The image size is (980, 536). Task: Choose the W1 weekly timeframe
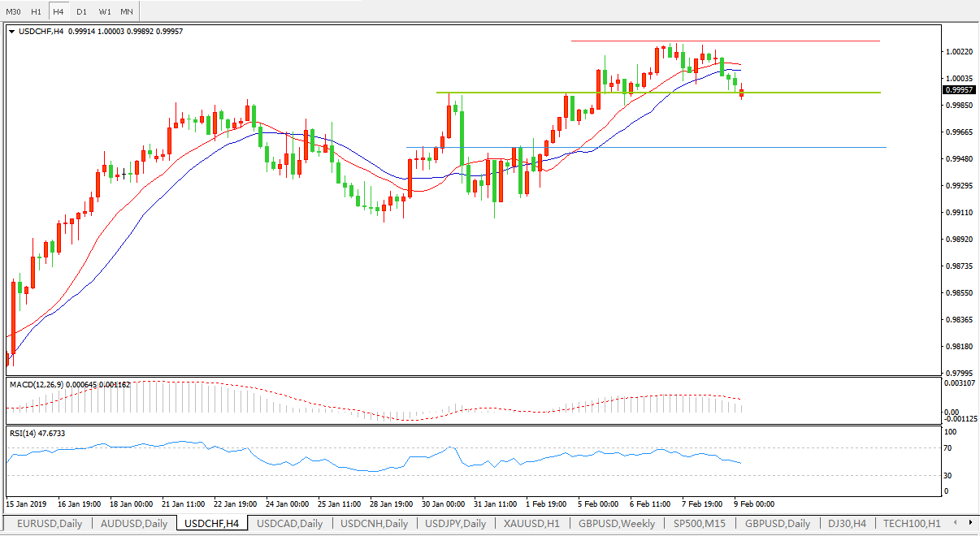105,12
